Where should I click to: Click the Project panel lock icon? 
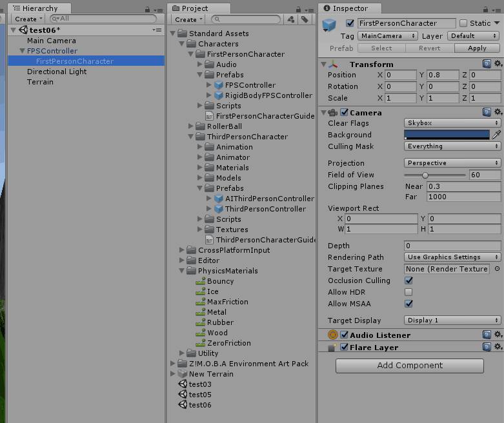pos(299,9)
